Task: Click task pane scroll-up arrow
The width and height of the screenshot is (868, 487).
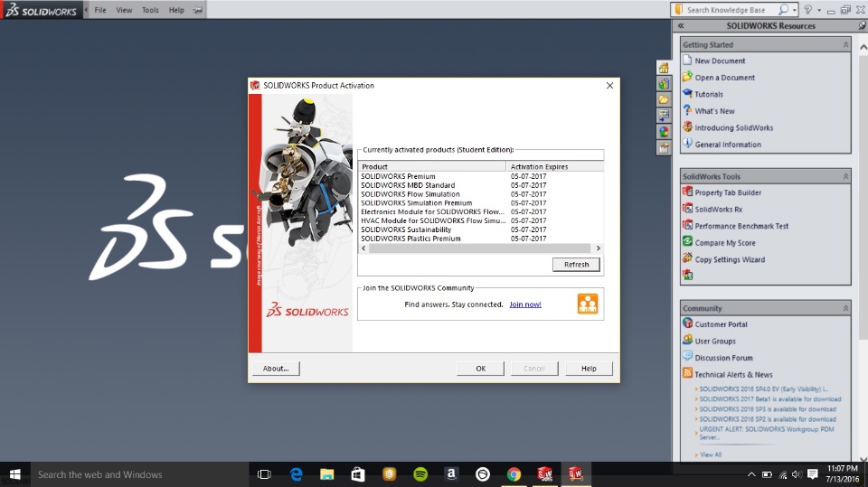Action: coord(863,48)
